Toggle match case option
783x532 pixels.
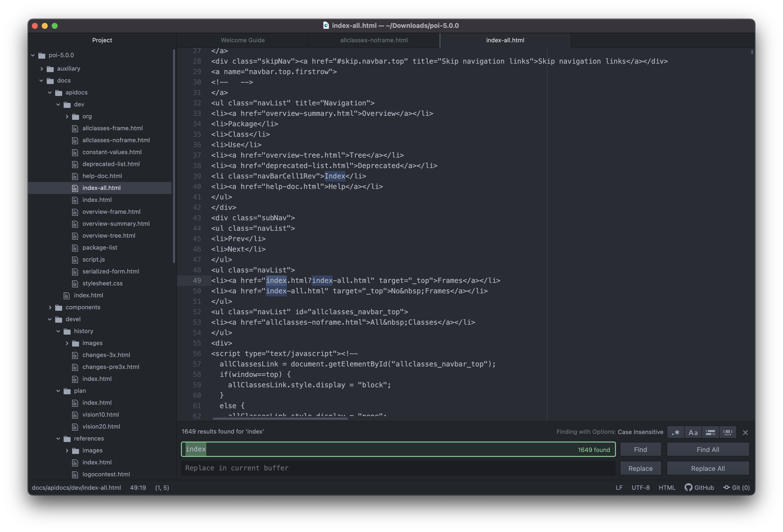693,432
